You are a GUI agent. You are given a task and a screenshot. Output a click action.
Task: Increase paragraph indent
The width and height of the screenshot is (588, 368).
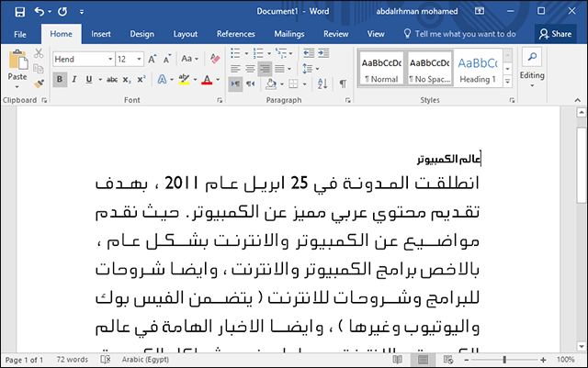click(x=323, y=53)
